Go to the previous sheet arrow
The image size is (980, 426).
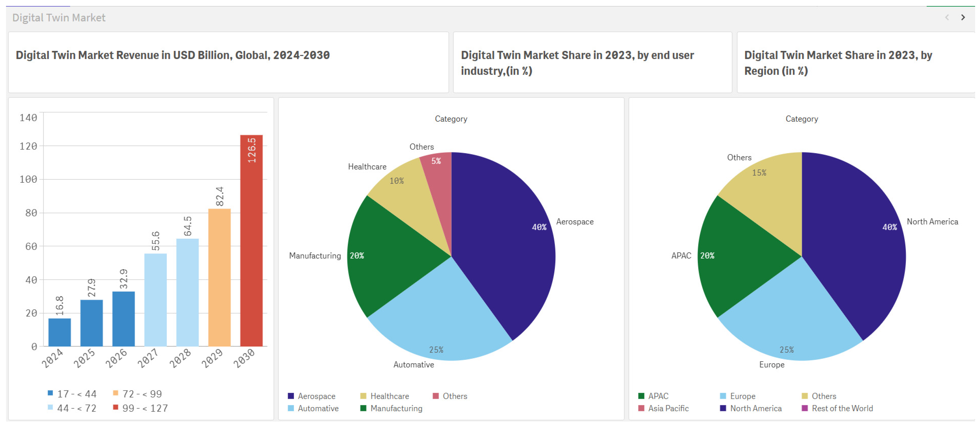point(947,18)
